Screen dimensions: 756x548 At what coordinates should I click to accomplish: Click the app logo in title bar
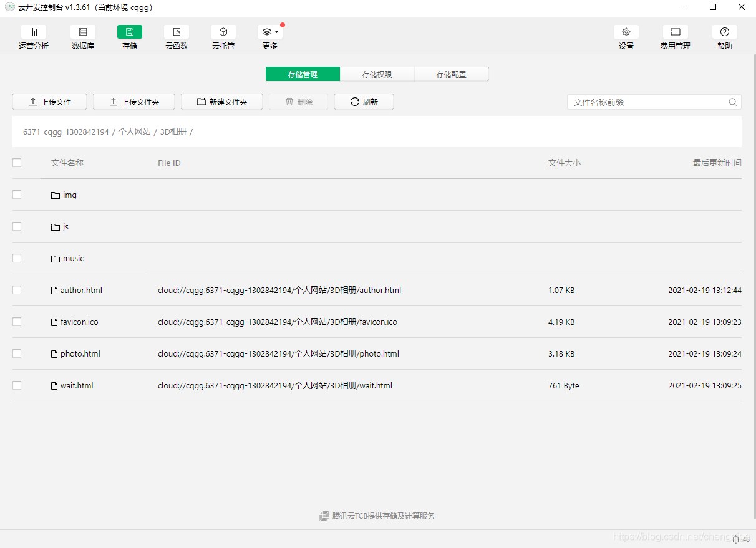(9, 7)
